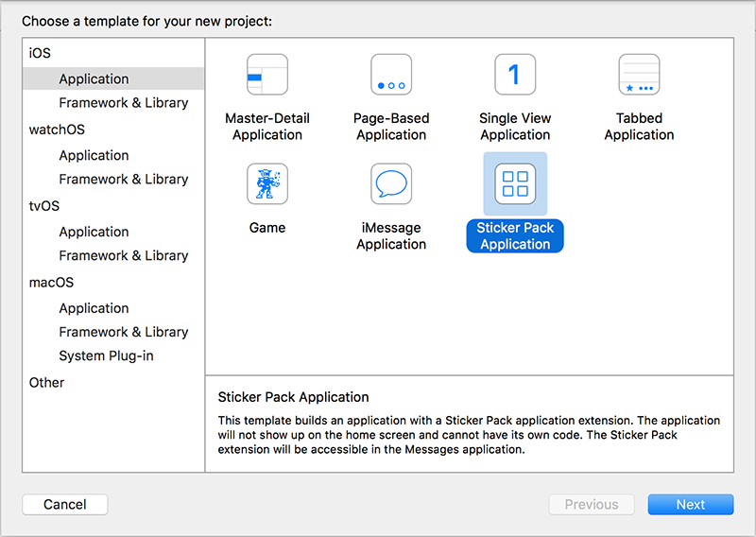Image resolution: width=756 pixels, height=537 pixels.
Task: Click the iOS section header
Action: (40, 53)
